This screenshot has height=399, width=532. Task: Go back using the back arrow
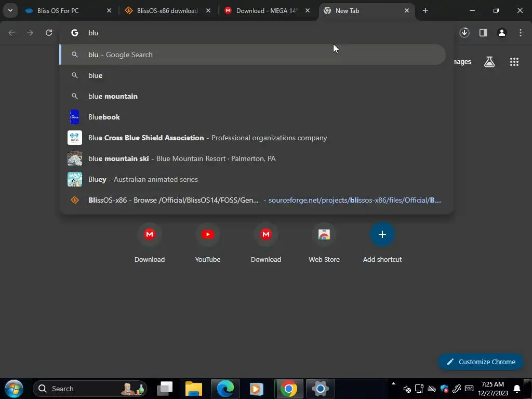[x=11, y=33]
